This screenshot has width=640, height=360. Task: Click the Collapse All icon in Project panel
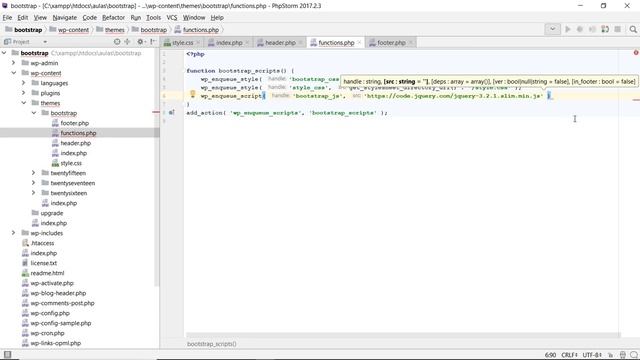127,42
